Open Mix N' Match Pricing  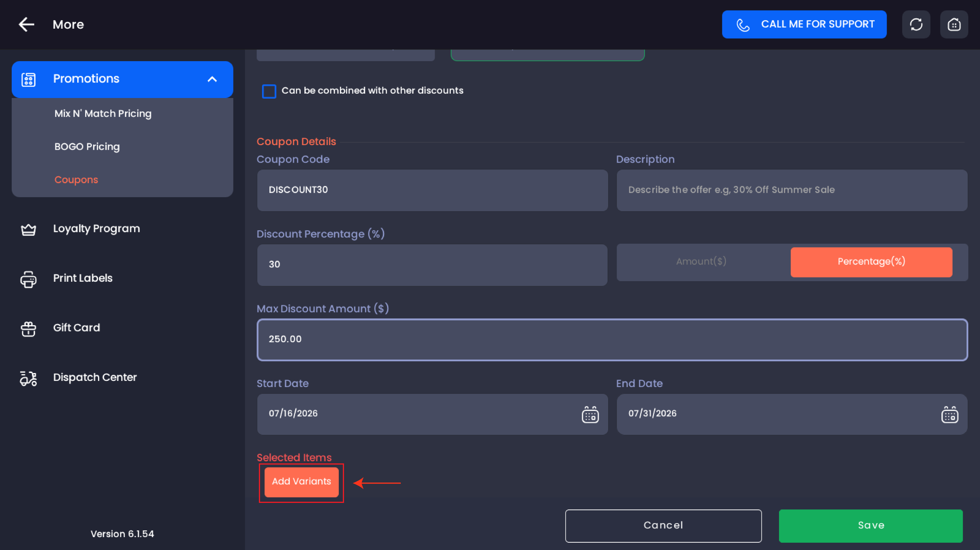point(103,113)
